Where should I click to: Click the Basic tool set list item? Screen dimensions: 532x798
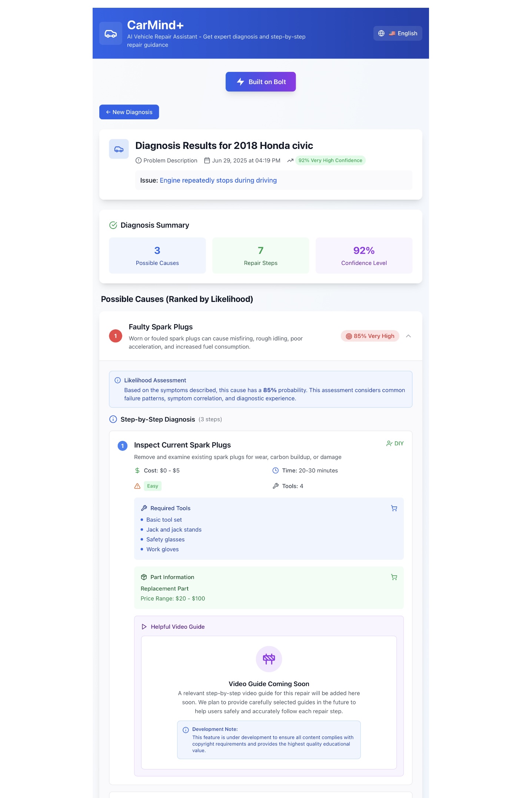(x=164, y=520)
